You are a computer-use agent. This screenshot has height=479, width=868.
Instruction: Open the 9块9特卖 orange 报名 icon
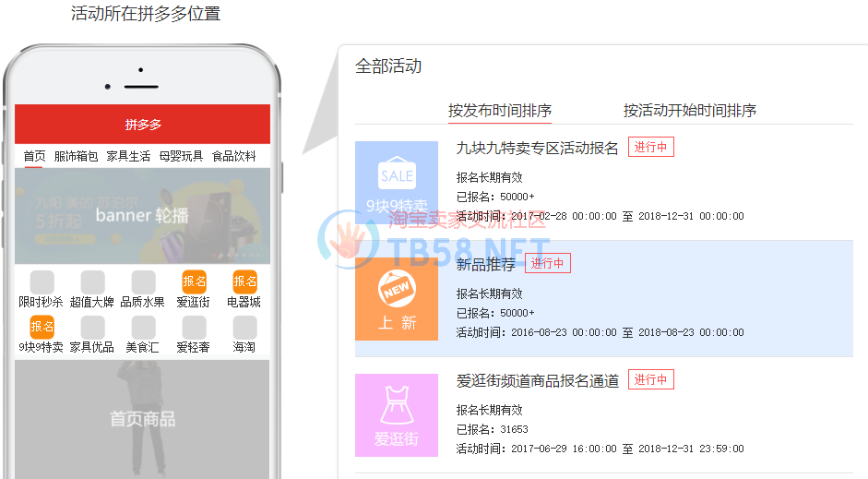pos(42,328)
